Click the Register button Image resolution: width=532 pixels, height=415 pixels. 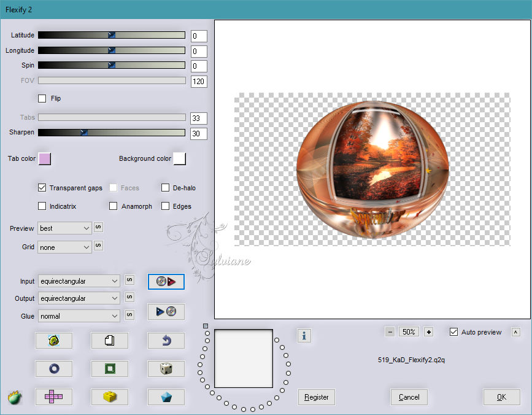[317, 397]
